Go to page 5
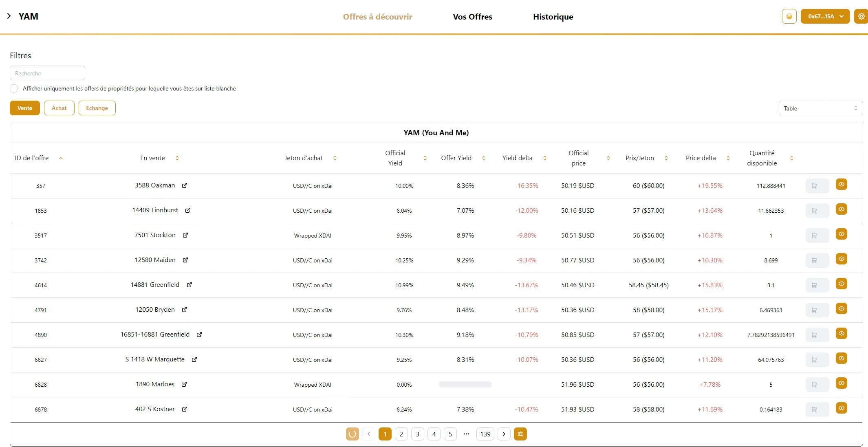This screenshot has height=447, width=868. [x=450, y=434]
